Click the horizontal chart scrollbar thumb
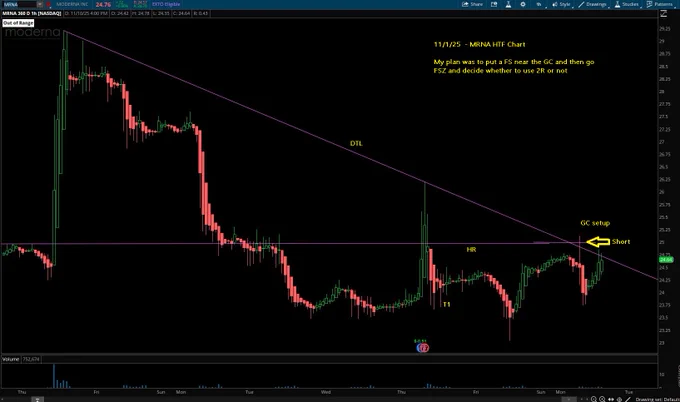The height and width of the screenshot is (402, 680). click(569, 399)
